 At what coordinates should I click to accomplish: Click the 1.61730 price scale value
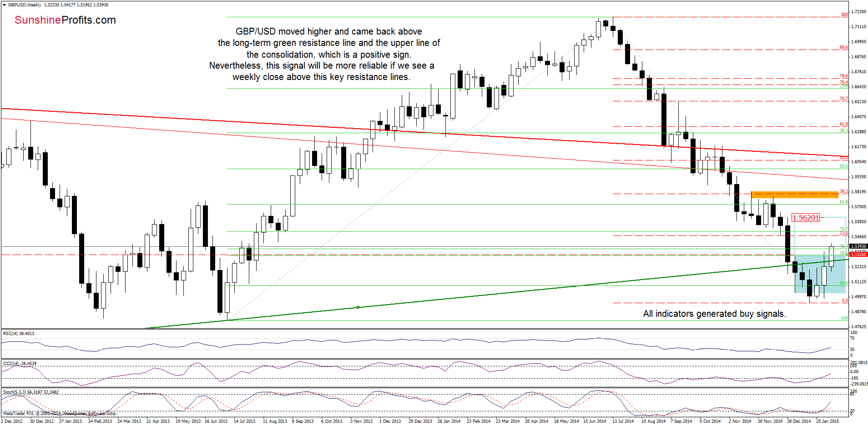858,146
